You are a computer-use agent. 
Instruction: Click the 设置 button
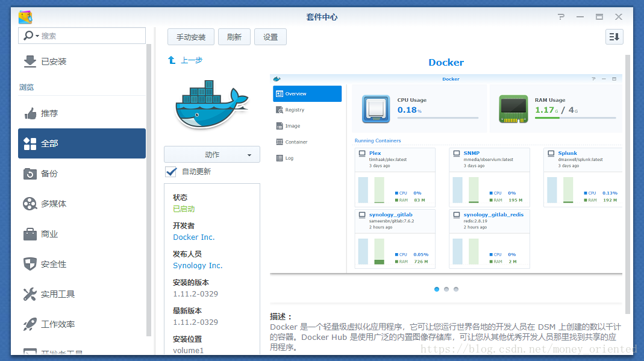click(x=270, y=37)
